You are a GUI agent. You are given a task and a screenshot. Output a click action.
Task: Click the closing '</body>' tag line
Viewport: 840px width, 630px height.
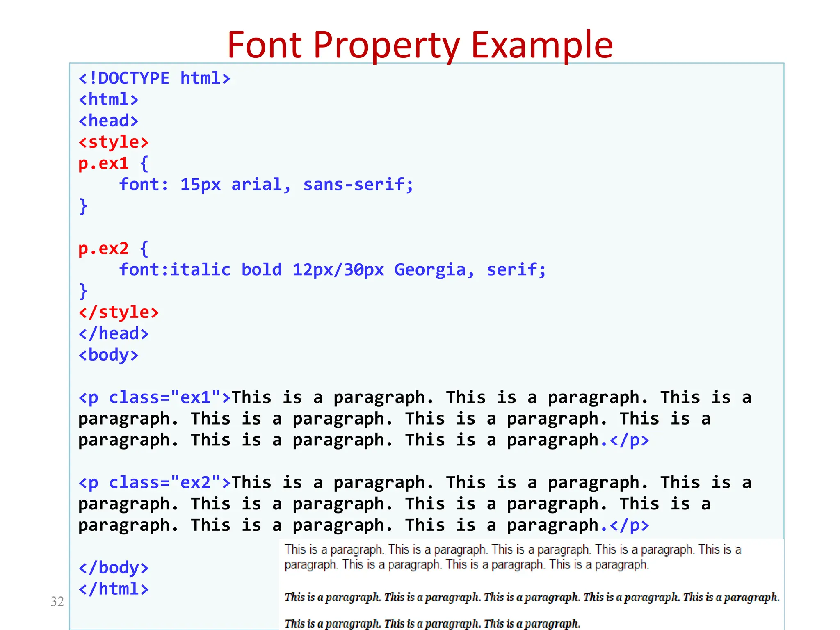click(x=114, y=568)
